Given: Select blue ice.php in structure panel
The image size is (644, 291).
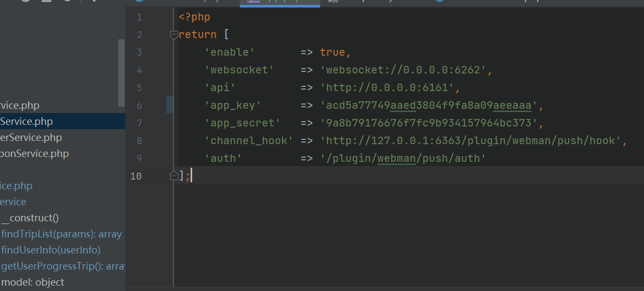Looking at the screenshot, I should pos(16,186).
